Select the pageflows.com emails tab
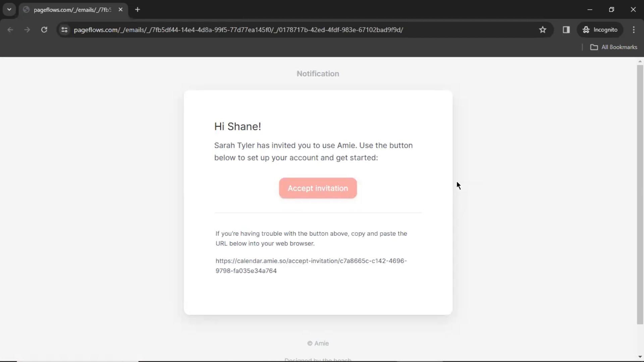 coord(72,10)
